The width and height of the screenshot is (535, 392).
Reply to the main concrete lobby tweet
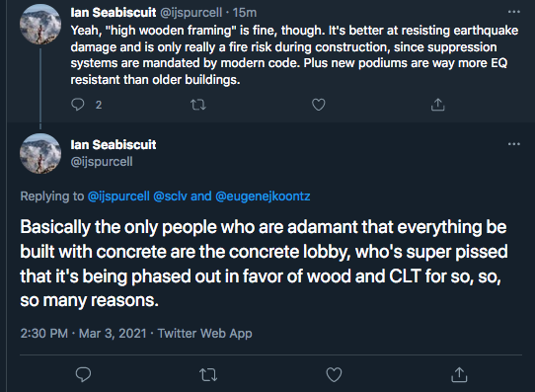(83, 374)
